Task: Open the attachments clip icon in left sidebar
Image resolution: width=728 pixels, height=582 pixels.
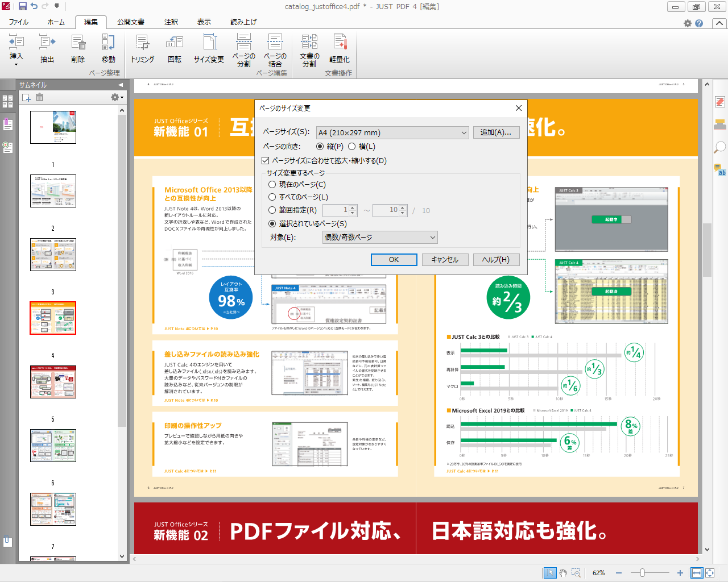Action: pos(7,542)
